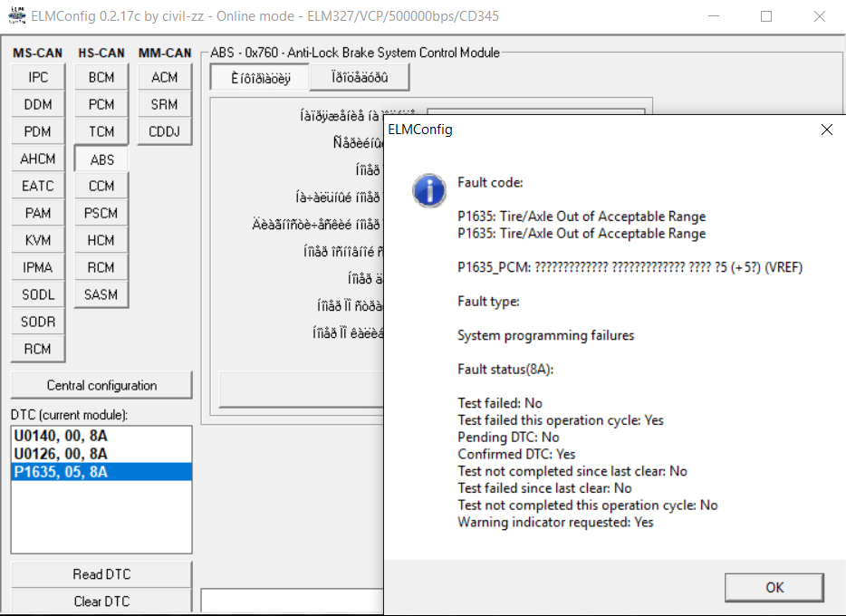The width and height of the screenshot is (846, 616).
Task: Click the Central configuration button
Action: 101,385
